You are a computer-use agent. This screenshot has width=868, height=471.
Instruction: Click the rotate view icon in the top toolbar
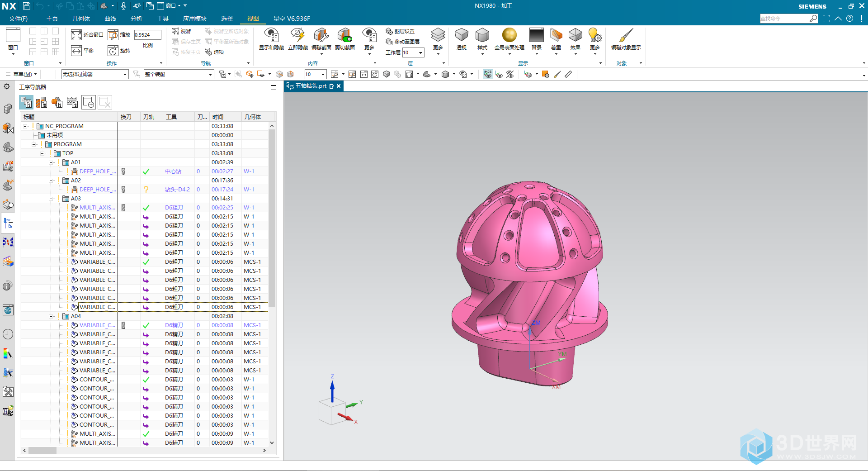[x=375, y=74]
